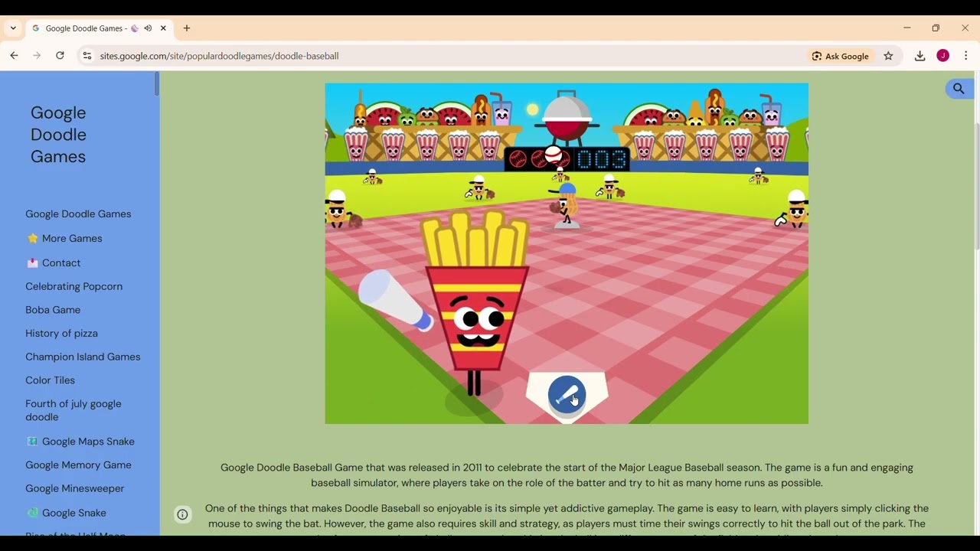Click the blue bat swing button

click(567, 395)
